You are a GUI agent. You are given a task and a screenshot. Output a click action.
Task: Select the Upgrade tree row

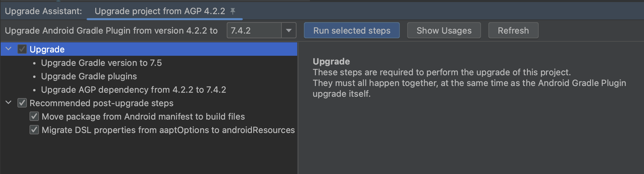[x=149, y=49]
